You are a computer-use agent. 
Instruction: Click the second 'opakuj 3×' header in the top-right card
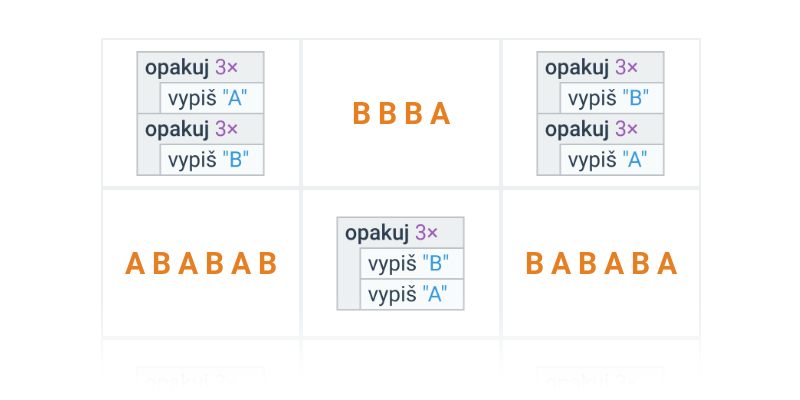pyautogui.click(x=601, y=129)
